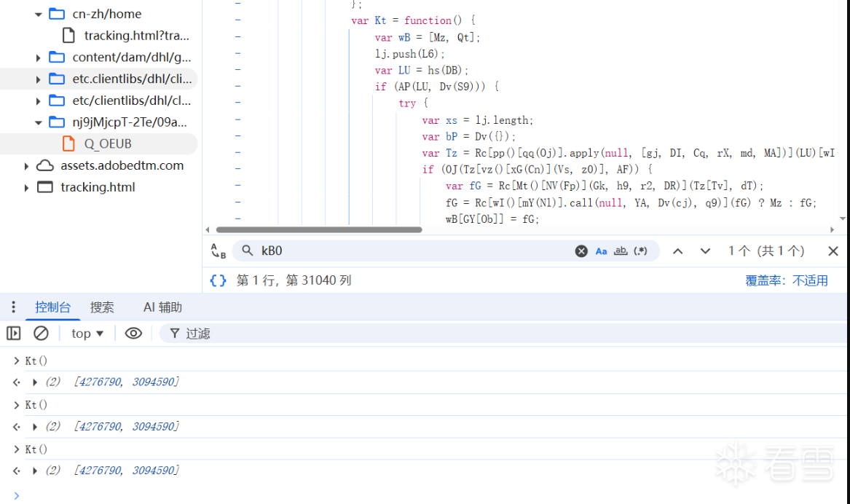Open the top context dropdown
This screenshot has width=850, height=504.
point(87,334)
